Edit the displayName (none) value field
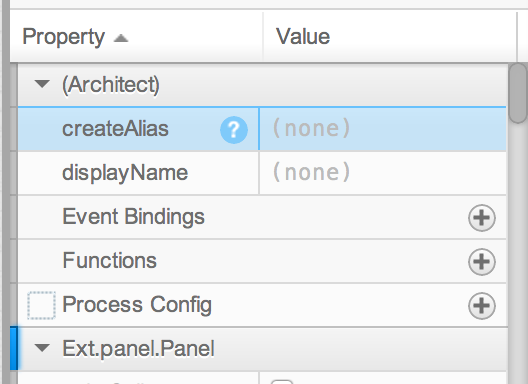This screenshot has width=528, height=384. click(x=383, y=173)
